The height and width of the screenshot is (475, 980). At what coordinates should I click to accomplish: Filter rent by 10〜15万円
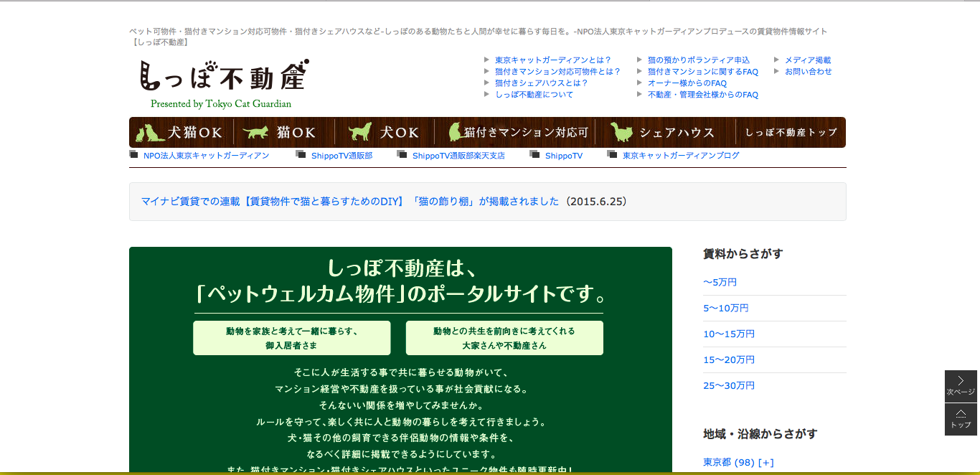(729, 334)
